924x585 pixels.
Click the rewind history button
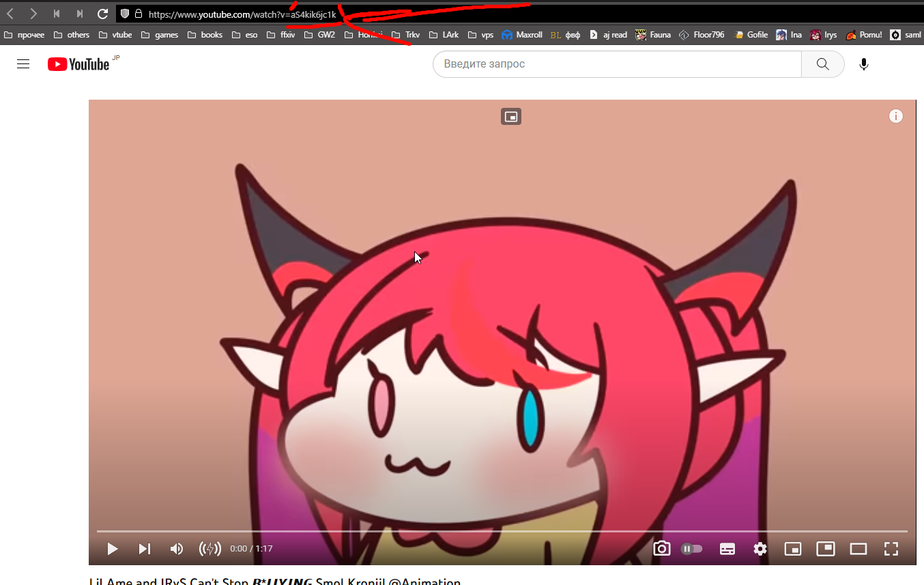click(x=57, y=14)
